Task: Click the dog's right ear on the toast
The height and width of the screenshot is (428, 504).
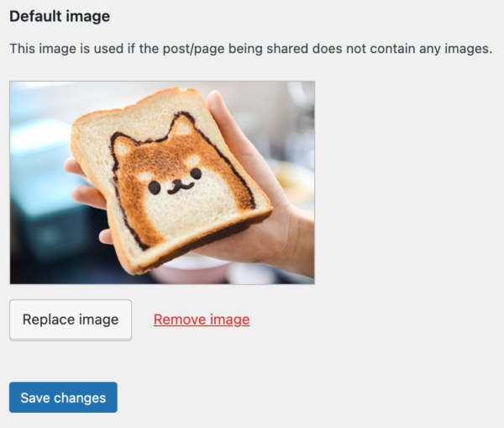Action: pyautogui.click(x=182, y=125)
